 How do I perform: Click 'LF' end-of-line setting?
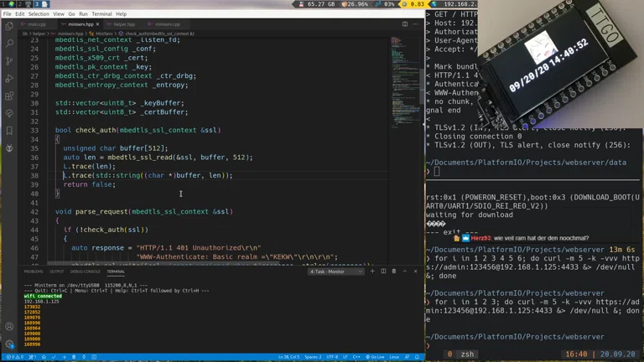pos(345,357)
